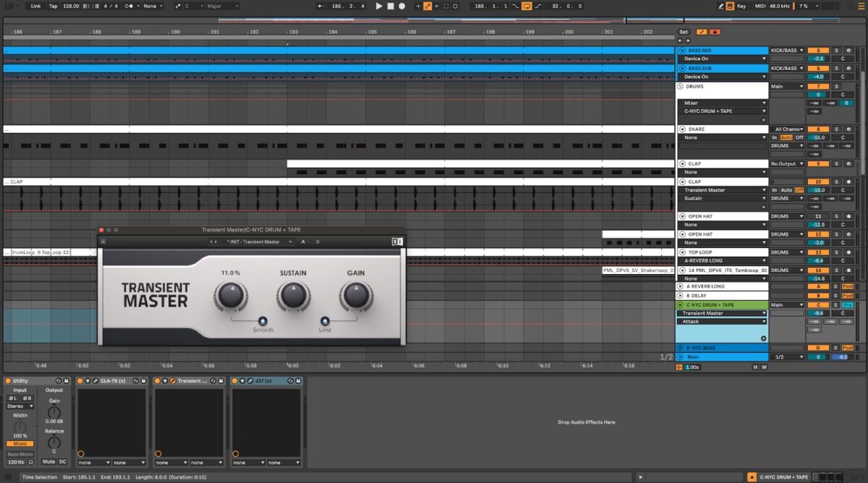The image size is (868, 483).
Task: Toggle the metronome
Action: (129, 6)
